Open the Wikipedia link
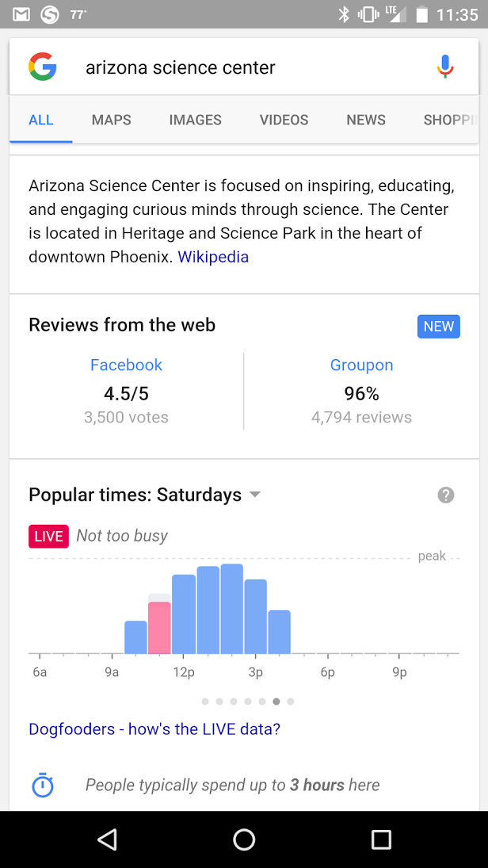 213,257
